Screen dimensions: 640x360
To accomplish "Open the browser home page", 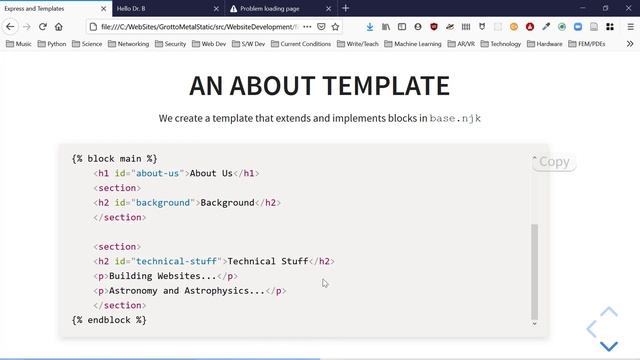I will click(59, 27).
